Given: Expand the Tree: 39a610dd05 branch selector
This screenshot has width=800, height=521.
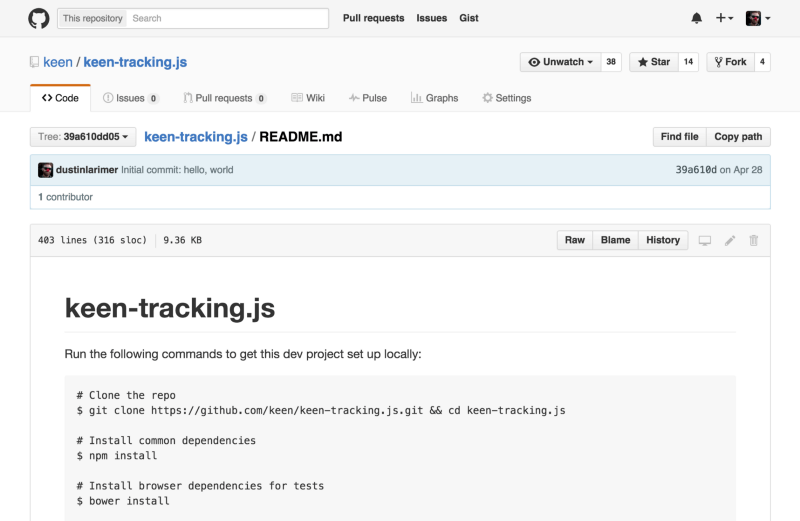Looking at the screenshot, I should (83, 137).
